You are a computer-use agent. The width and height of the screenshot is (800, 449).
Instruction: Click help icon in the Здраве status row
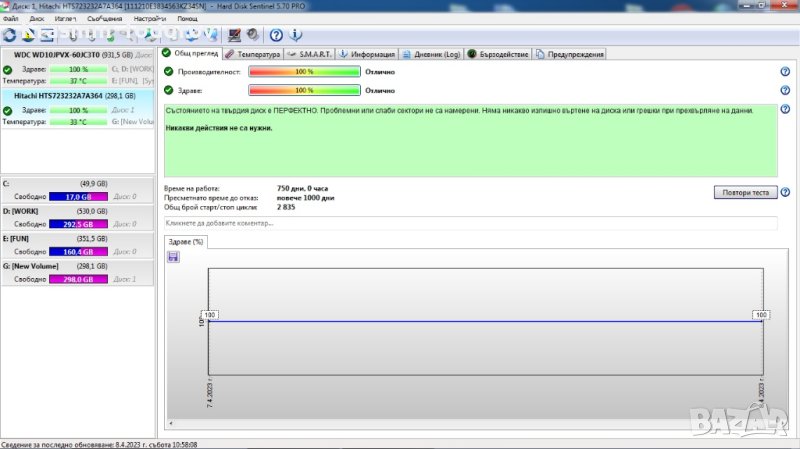coord(785,90)
